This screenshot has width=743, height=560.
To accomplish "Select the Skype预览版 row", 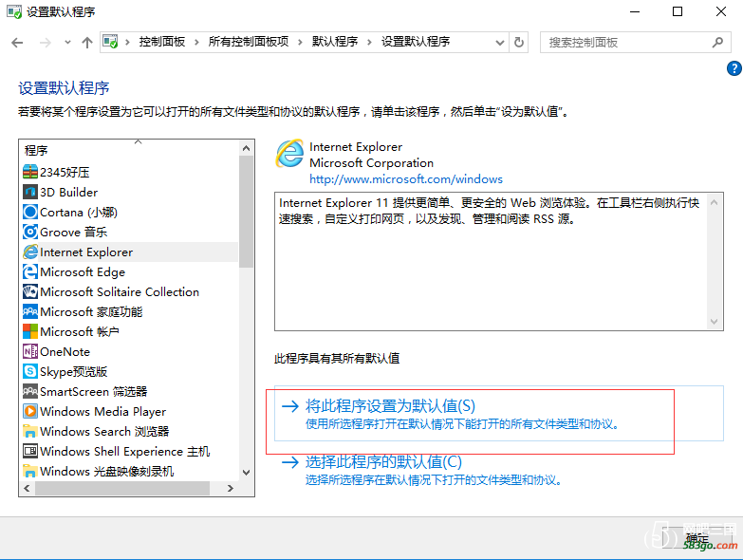I will [129, 371].
